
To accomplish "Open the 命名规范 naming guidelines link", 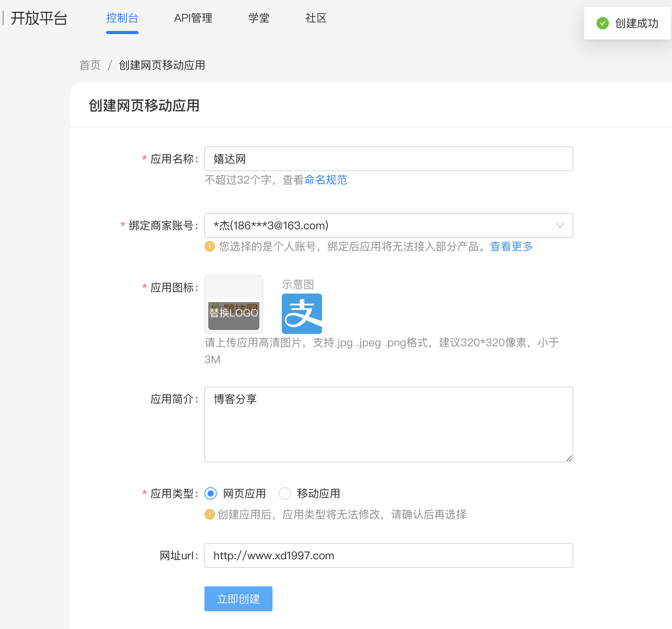I will pos(325,180).
